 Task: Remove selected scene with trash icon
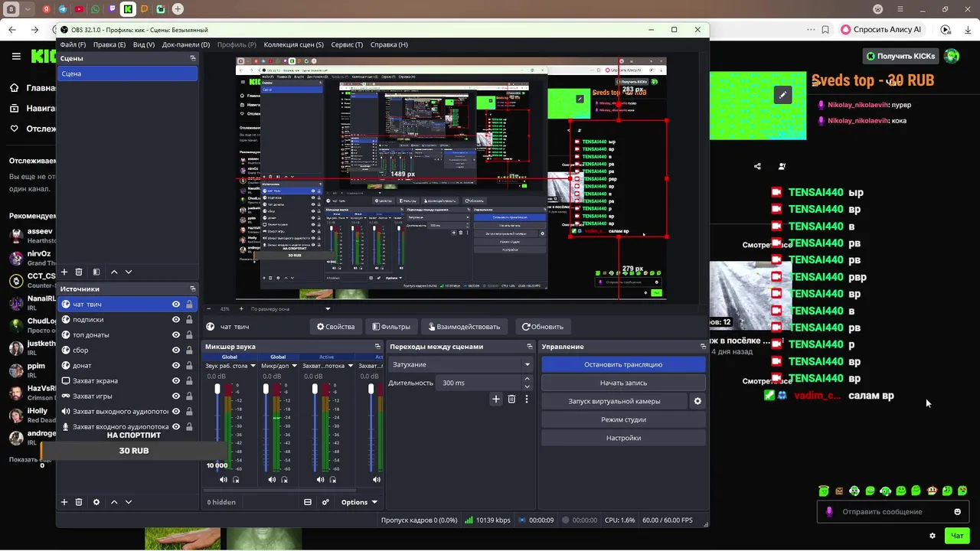tap(78, 272)
